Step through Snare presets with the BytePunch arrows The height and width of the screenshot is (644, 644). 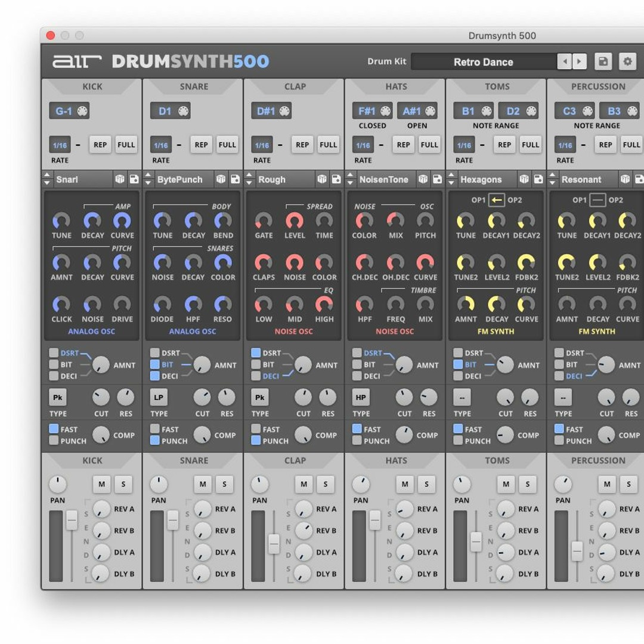point(148,179)
